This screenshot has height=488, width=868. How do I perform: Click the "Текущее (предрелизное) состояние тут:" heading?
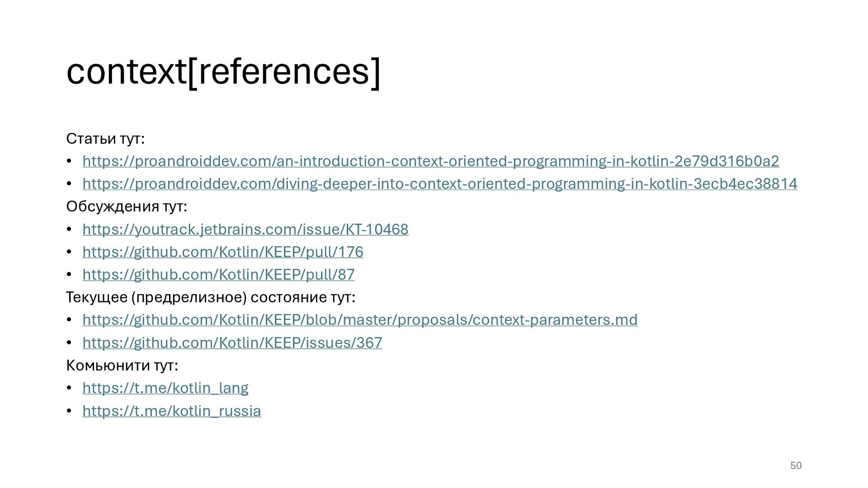tap(211, 297)
